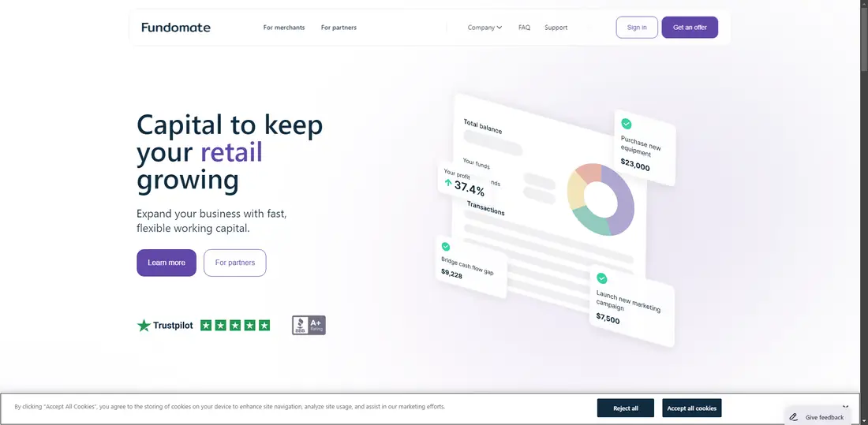Image resolution: width=868 pixels, height=425 pixels.
Task: Click the "Transactions" label in illustration
Action: (x=485, y=208)
